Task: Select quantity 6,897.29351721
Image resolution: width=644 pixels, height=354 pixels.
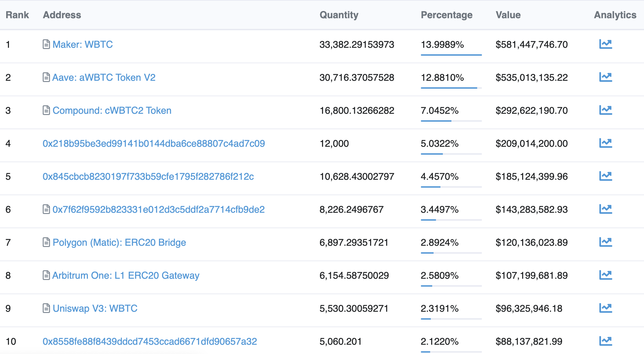Action: (354, 242)
